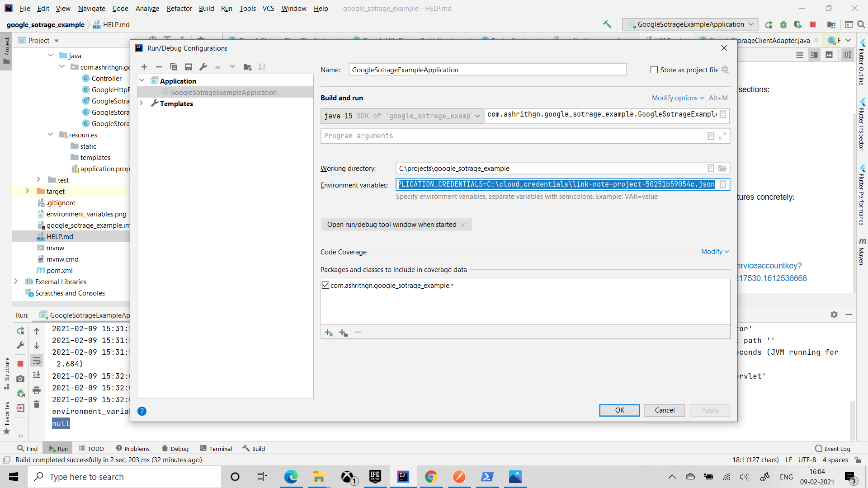Screen dimensions: 868x488
Task: Expand the program arguments field
Action: click(x=722, y=136)
